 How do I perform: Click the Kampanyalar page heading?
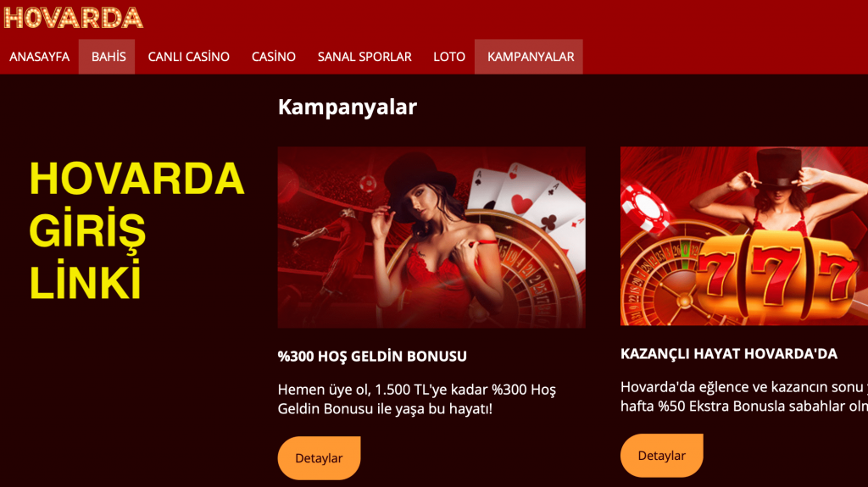348,107
